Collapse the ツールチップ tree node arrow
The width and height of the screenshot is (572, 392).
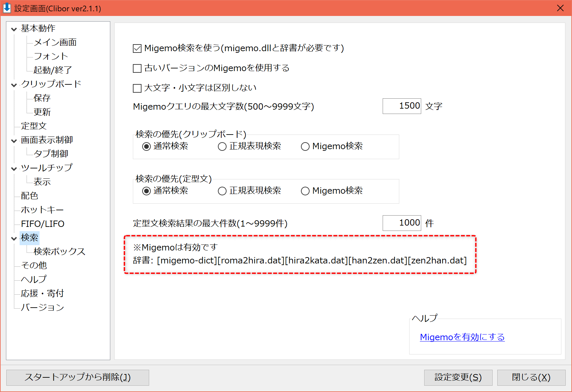click(14, 169)
